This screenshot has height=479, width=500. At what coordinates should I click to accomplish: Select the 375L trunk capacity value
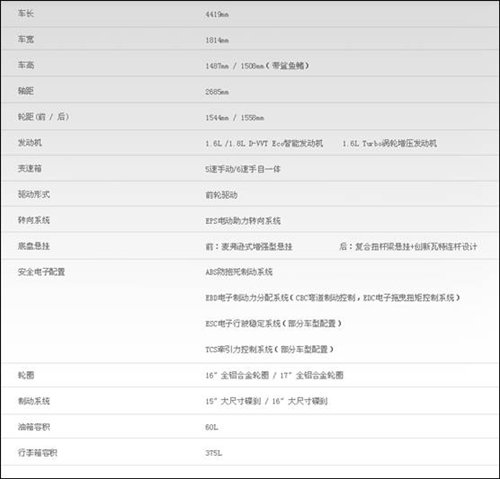point(214,453)
